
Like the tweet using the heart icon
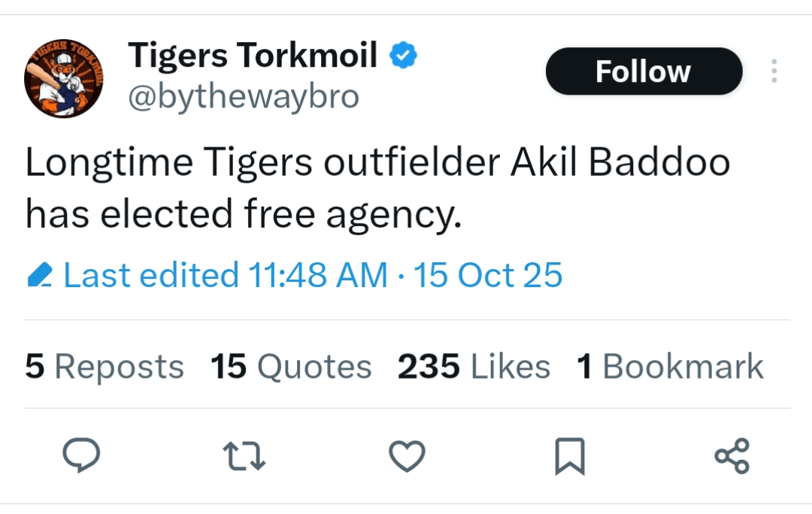(407, 454)
